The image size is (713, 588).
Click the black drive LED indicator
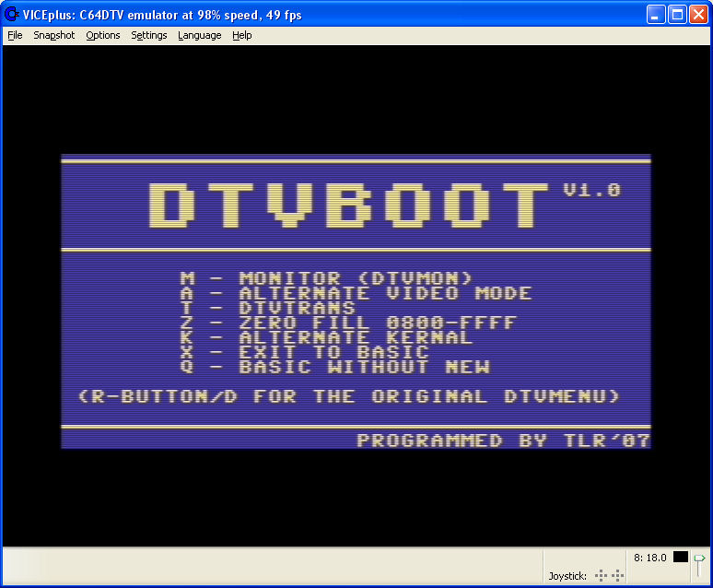coord(680,557)
